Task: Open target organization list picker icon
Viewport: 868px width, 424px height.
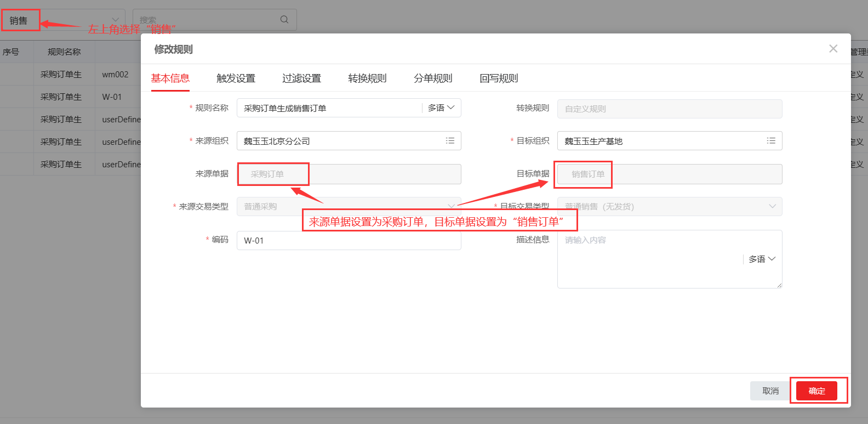Action: [770, 141]
